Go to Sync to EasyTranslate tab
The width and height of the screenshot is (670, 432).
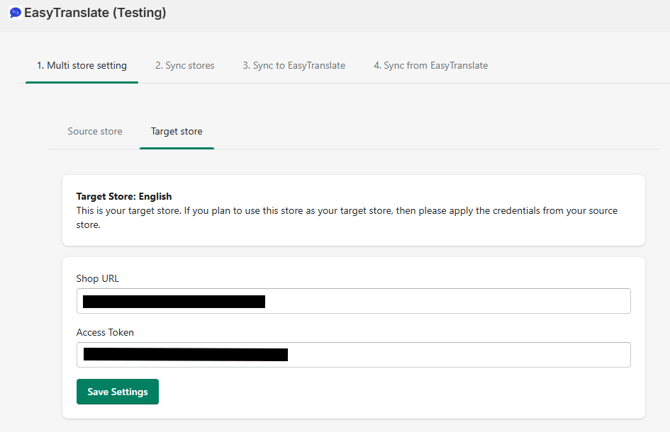point(293,66)
